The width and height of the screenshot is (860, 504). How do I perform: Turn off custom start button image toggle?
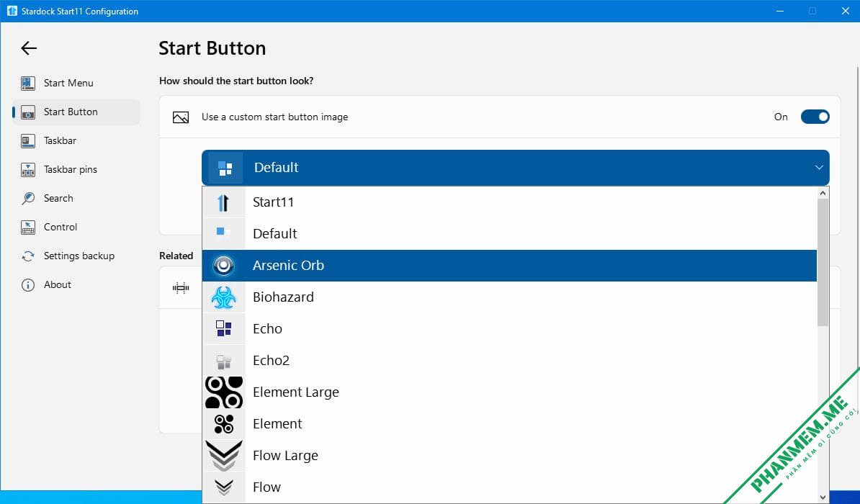[815, 117]
